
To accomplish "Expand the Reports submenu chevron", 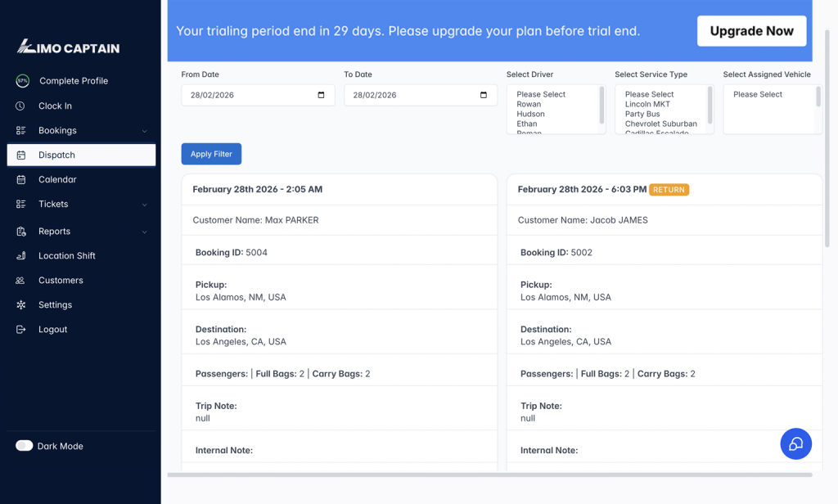I will 145,232.
